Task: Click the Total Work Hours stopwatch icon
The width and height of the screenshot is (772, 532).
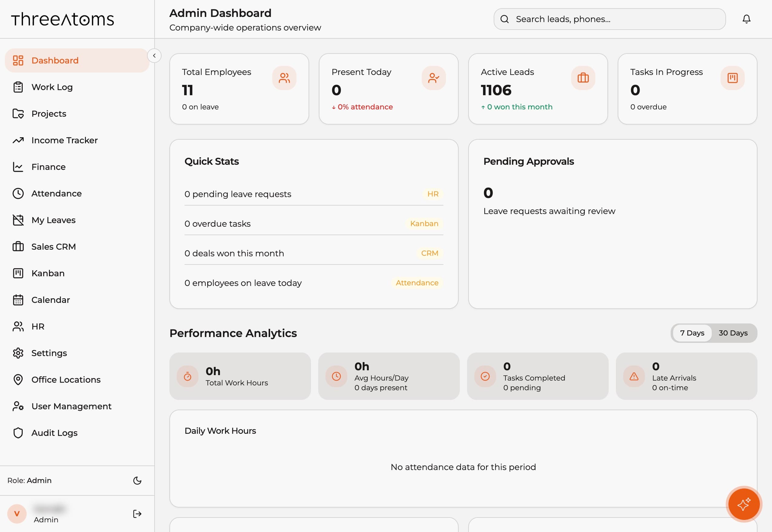Action: click(188, 376)
